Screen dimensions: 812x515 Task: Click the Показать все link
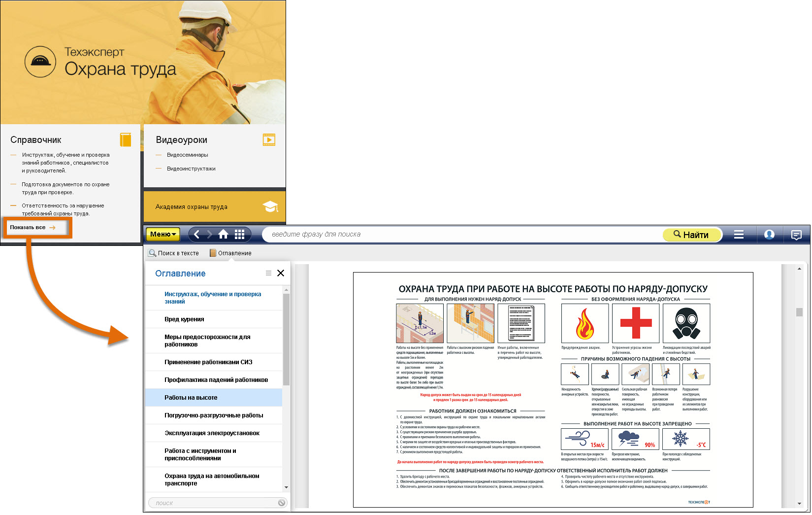pyautogui.click(x=32, y=227)
